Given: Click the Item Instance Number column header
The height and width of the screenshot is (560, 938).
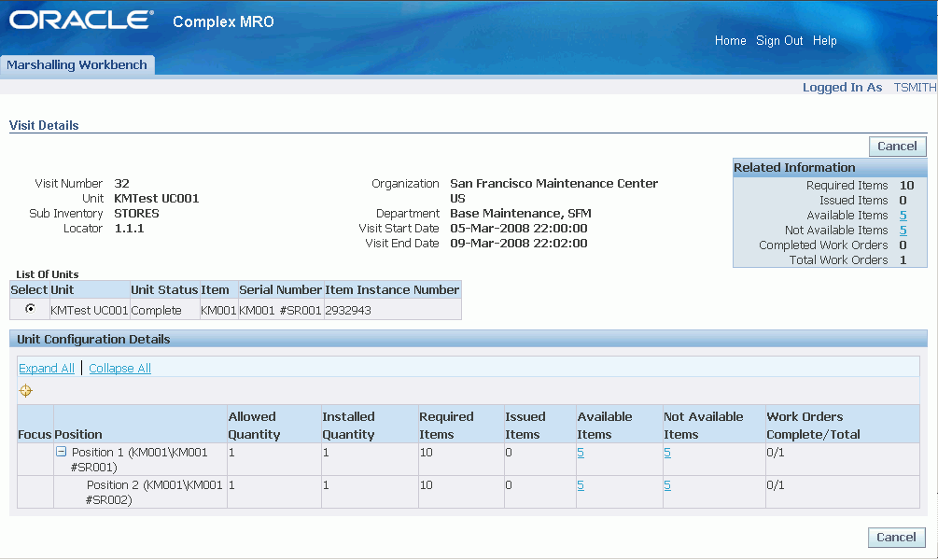Looking at the screenshot, I should [x=392, y=289].
